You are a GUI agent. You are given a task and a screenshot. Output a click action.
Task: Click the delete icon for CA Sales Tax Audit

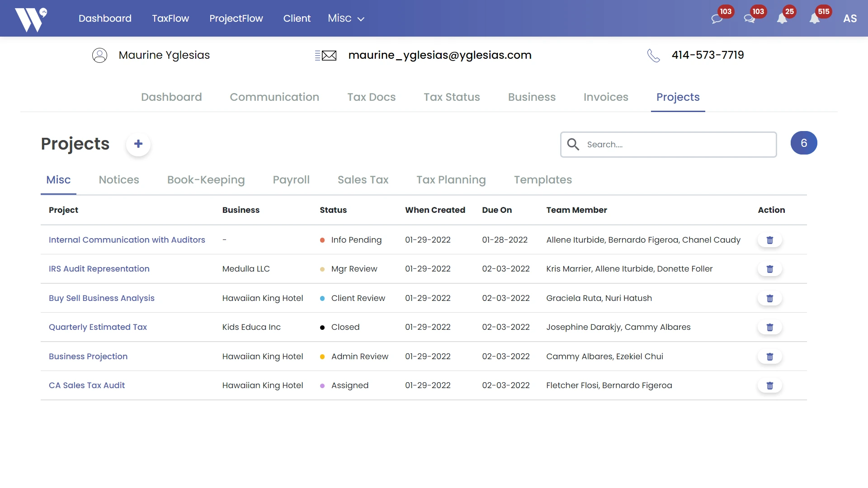[x=769, y=385]
